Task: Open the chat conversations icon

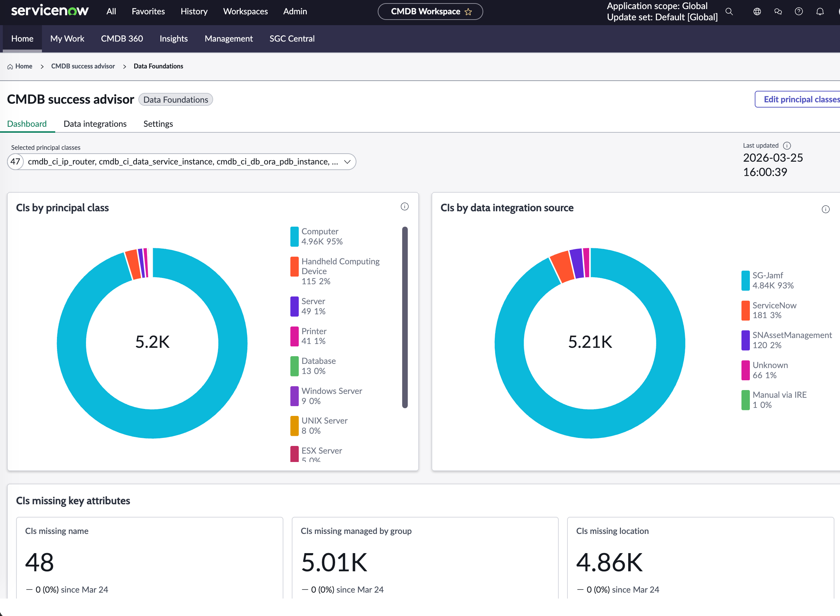Action: click(778, 12)
